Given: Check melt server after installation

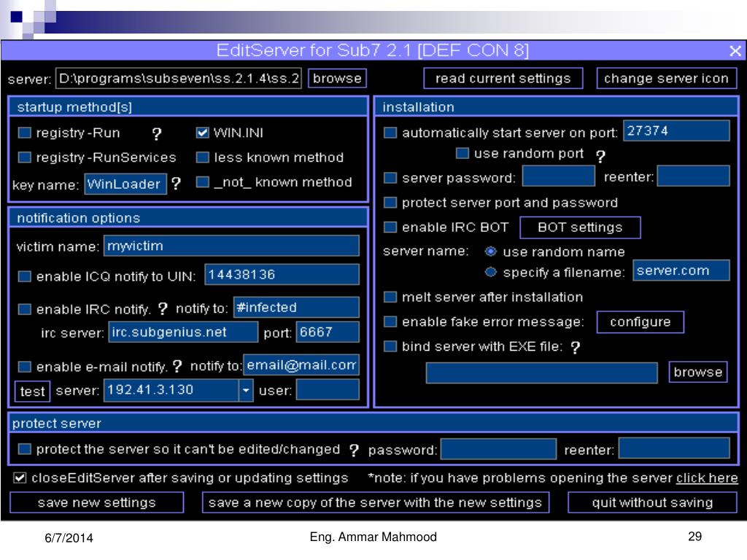Looking at the screenshot, I should tap(390, 297).
